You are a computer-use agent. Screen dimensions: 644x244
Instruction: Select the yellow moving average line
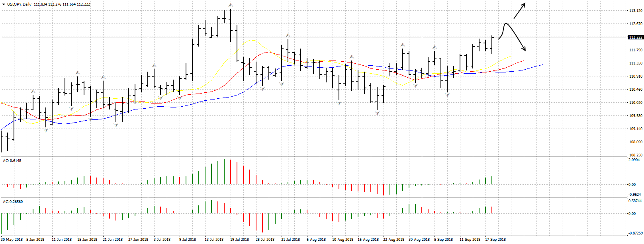(251, 40)
